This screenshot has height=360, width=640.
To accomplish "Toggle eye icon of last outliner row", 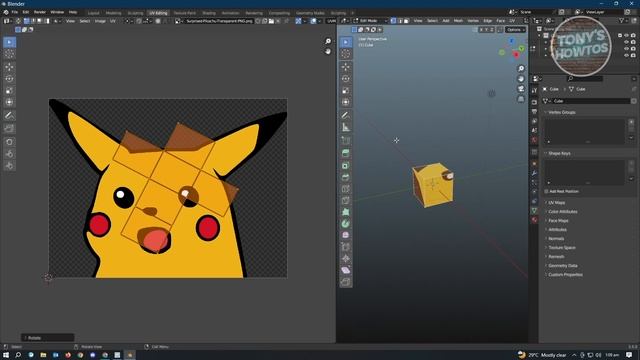I will click(x=627, y=55).
